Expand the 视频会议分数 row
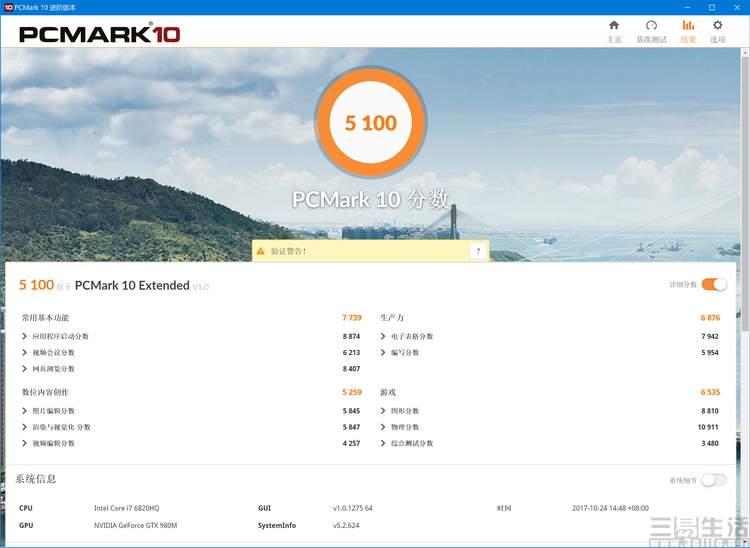This screenshot has height=548, width=750. (x=24, y=352)
